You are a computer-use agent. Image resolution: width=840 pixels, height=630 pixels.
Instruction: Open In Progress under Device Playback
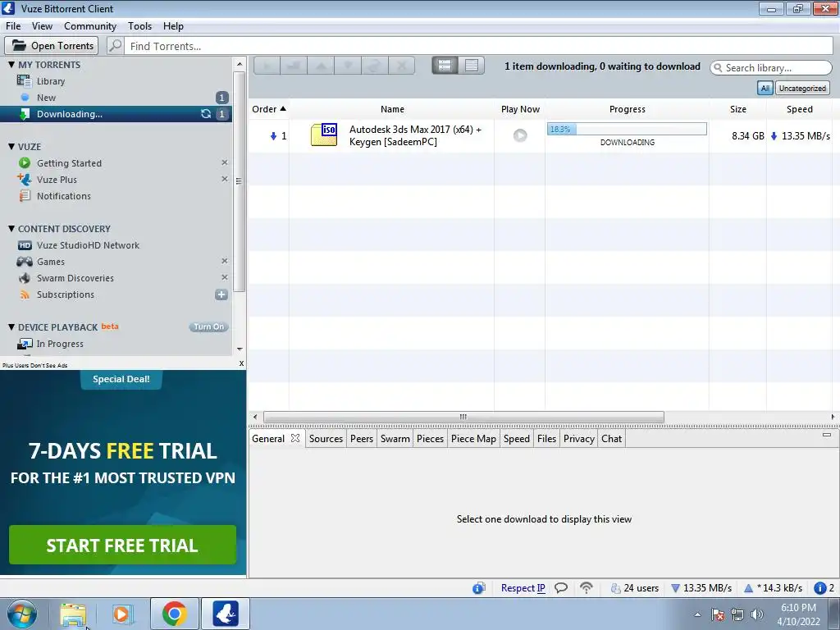click(59, 344)
